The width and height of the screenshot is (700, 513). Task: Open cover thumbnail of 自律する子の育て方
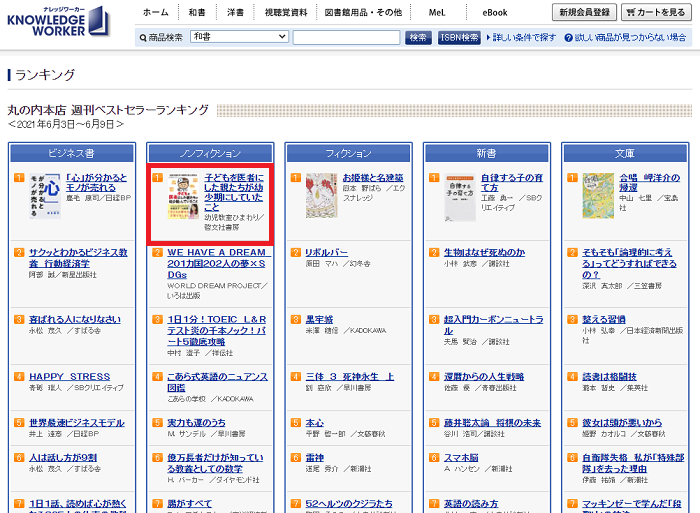(x=460, y=197)
